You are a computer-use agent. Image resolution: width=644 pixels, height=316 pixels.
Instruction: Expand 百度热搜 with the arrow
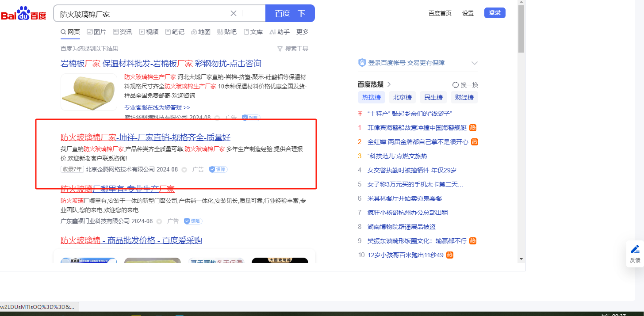point(389,84)
